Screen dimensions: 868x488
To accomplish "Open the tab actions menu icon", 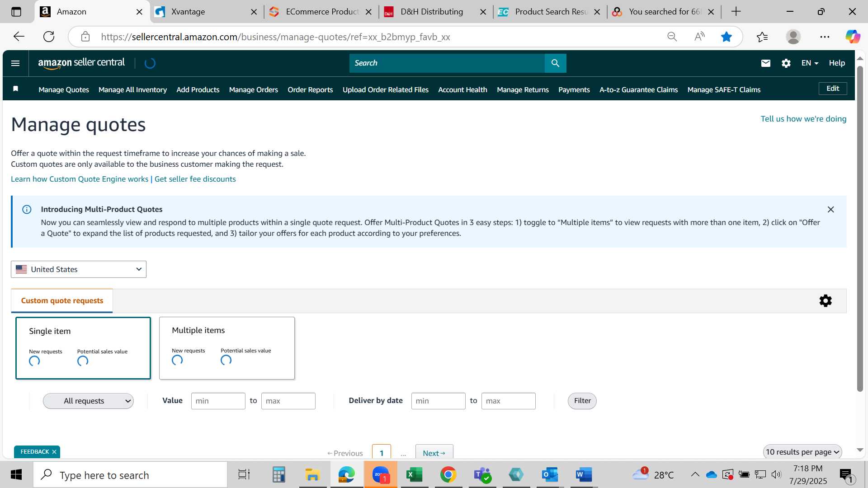I will (x=16, y=12).
